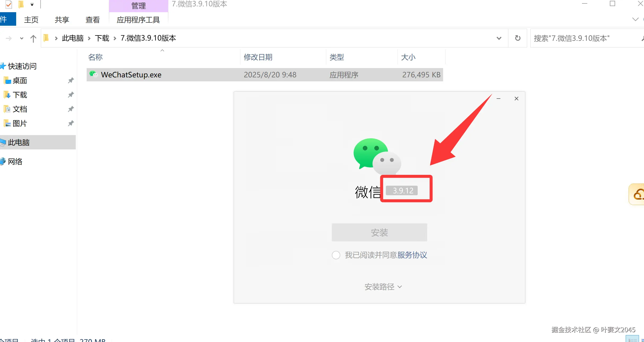Viewport: 644px width, 342px height.
Task: Open the 服务协议 service agreement link
Action: (412, 255)
